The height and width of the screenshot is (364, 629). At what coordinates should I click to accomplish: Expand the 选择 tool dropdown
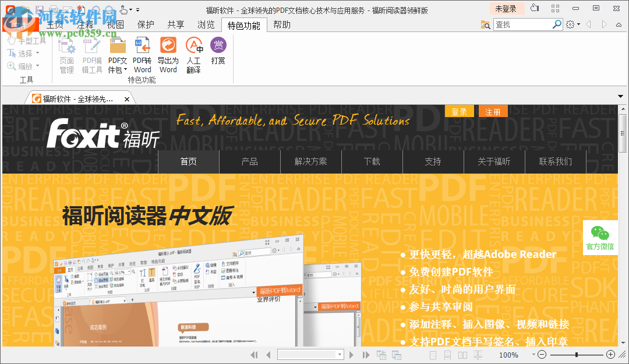[38, 53]
